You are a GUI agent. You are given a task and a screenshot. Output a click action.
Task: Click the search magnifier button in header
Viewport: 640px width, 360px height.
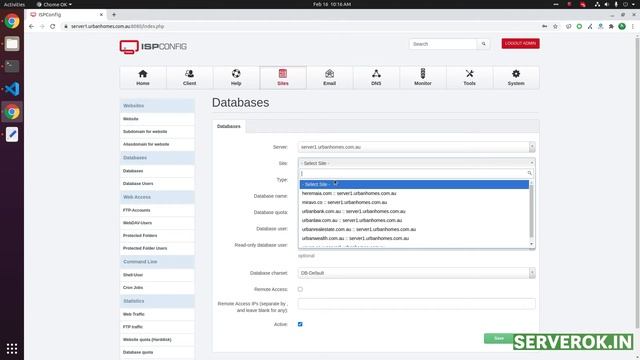point(483,44)
